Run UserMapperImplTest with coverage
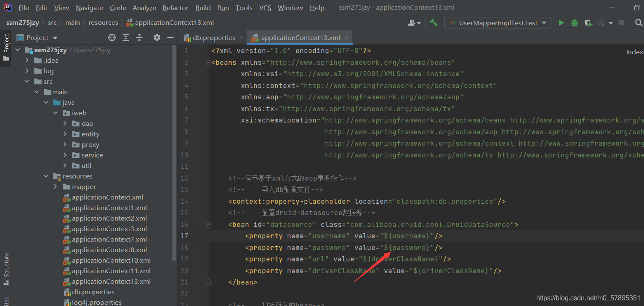644x306 pixels. [588, 23]
